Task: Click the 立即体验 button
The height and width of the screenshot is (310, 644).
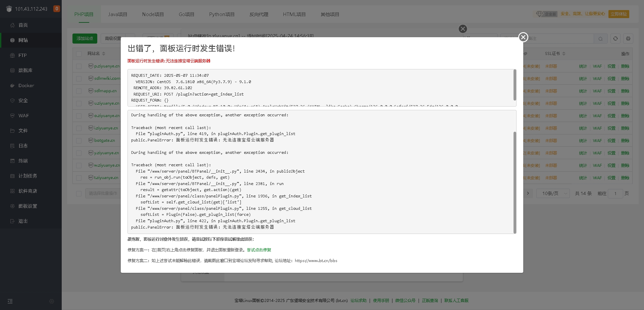Action: click(x=619, y=14)
